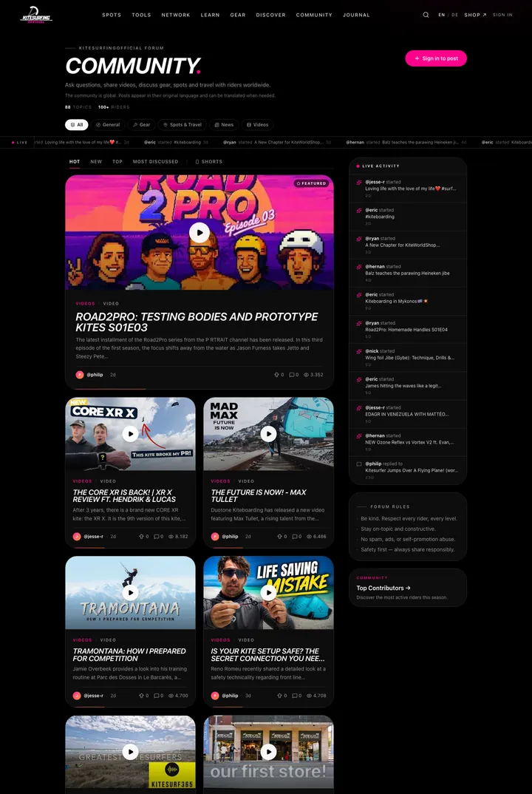Screen dimensions: 532x794
Task: Open @philip Kitesurfer Jumps Over Plane reply
Action: pyautogui.click(x=407, y=470)
